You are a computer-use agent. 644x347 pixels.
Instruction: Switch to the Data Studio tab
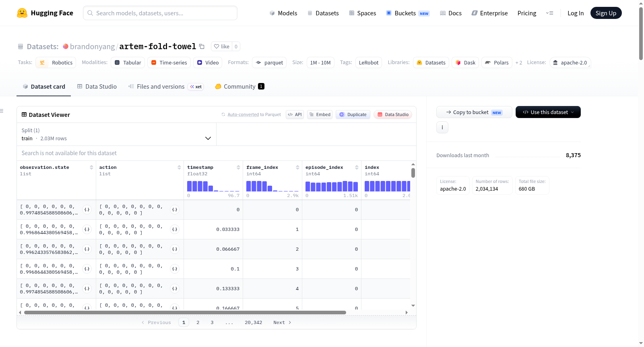coord(97,86)
